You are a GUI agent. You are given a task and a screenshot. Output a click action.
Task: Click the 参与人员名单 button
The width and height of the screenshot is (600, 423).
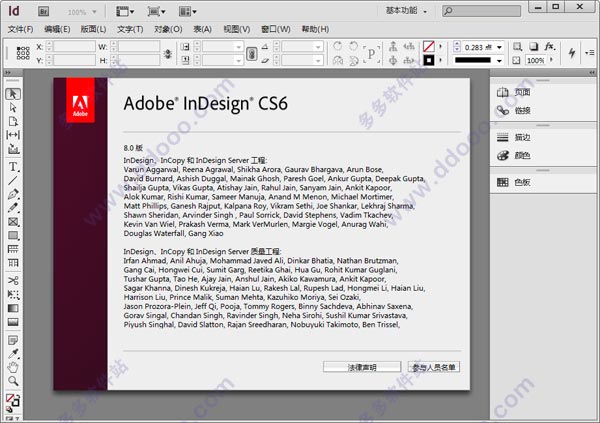(x=434, y=367)
